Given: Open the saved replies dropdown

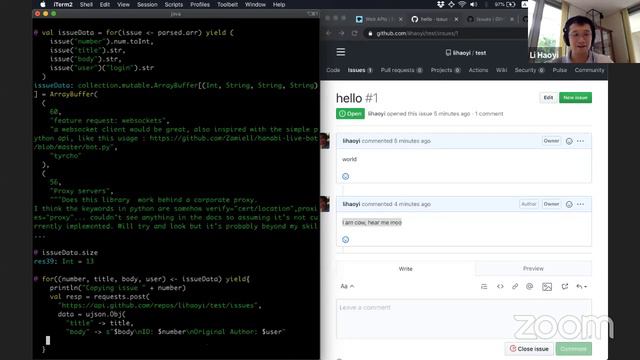Looking at the screenshot, I should tap(582, 287).
